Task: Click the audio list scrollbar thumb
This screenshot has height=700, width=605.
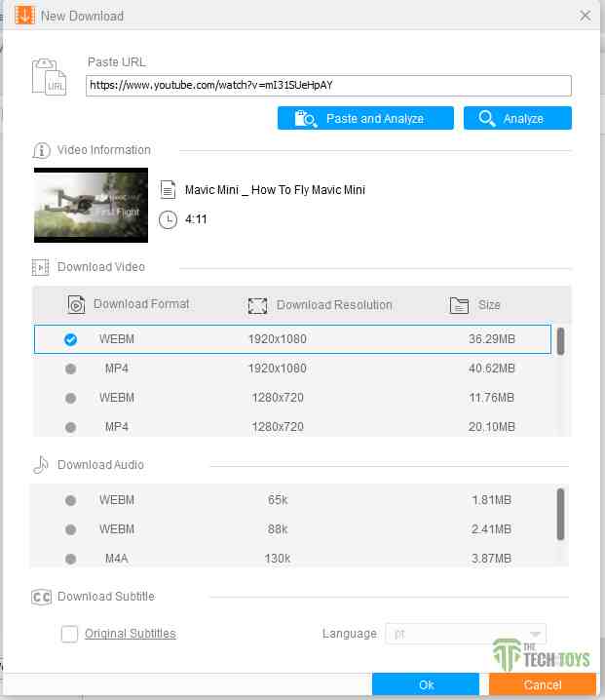Action: (561, 515)
